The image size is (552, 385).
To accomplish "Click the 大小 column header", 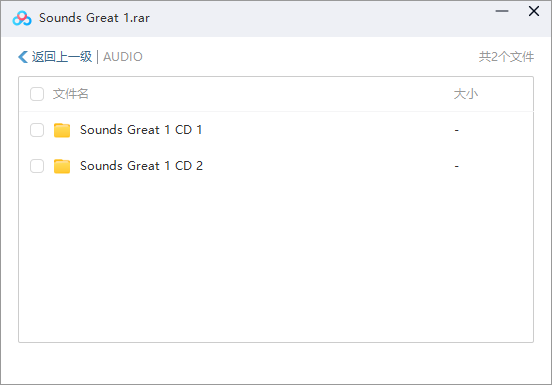I will coord(465,94).
